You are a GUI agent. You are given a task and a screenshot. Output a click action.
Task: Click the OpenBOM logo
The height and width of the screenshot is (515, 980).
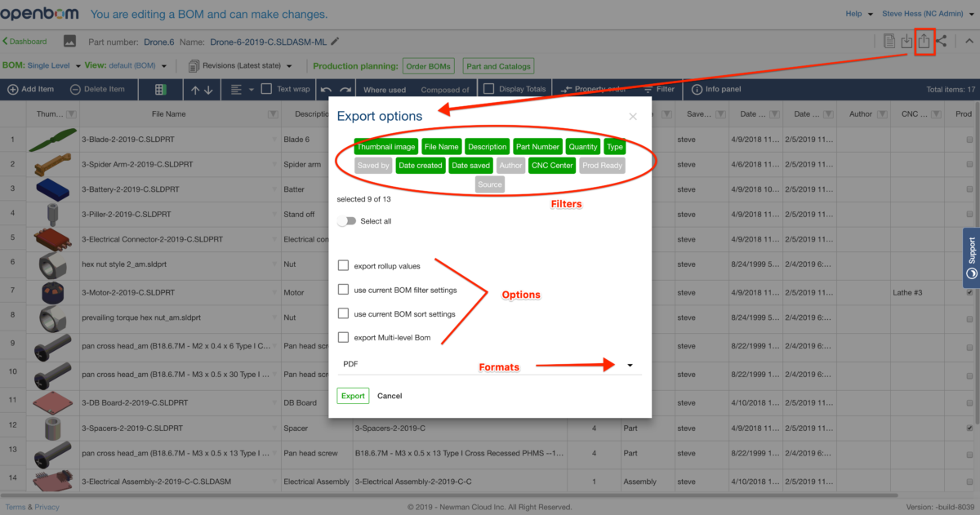tap(39, 14)
